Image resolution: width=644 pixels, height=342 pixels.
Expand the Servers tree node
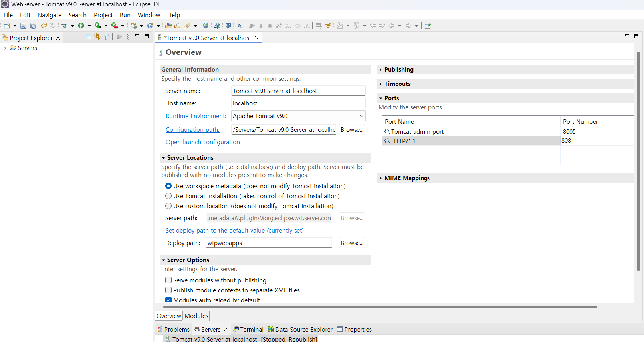(5, 48)
